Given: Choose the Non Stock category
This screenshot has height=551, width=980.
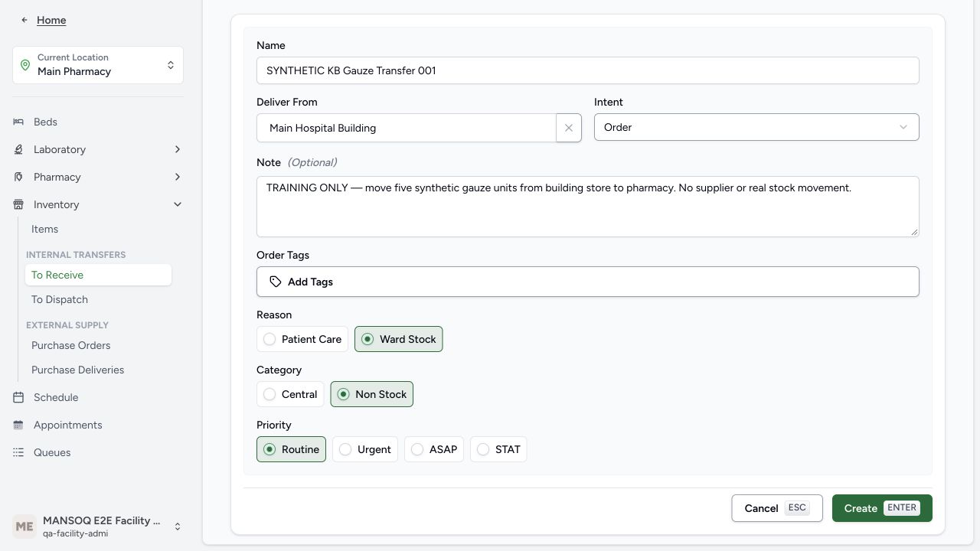Looking at the screenshot, I should (x=371, y=394).
